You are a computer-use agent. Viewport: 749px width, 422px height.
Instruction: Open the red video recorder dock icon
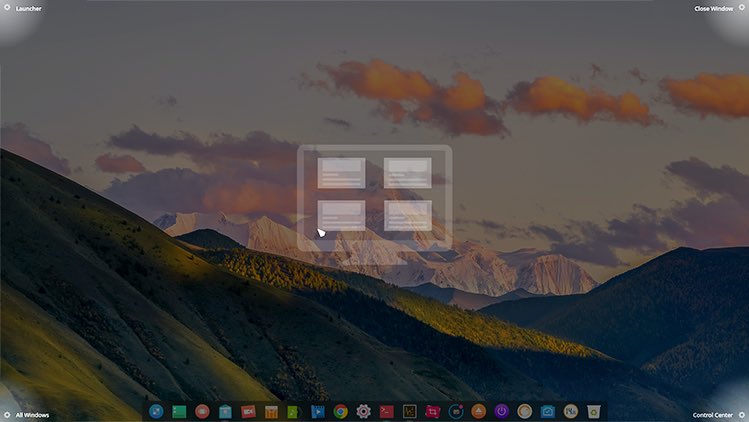[248, 411]
